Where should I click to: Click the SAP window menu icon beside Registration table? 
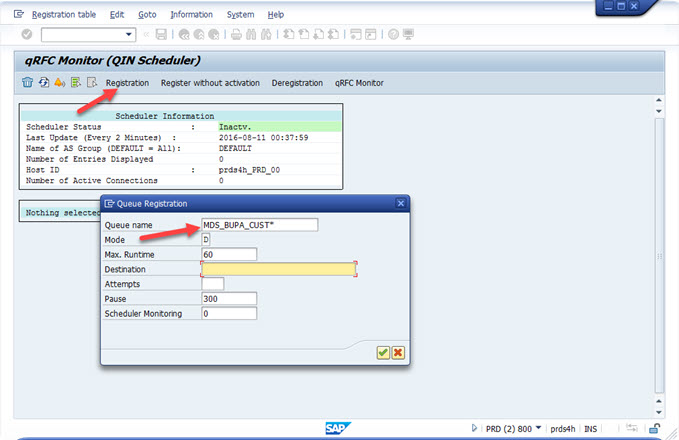point(19,14)
